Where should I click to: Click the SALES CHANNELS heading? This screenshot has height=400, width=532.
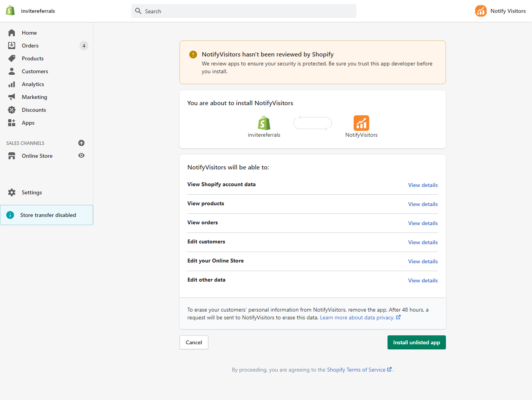tap(25, 143)
